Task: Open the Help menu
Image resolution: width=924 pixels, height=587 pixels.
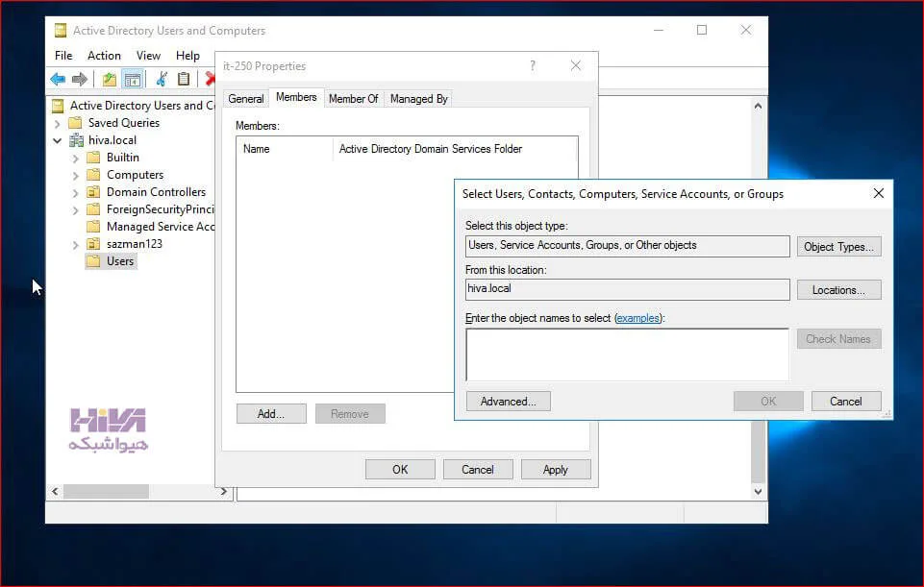Action: pos(187,56)
